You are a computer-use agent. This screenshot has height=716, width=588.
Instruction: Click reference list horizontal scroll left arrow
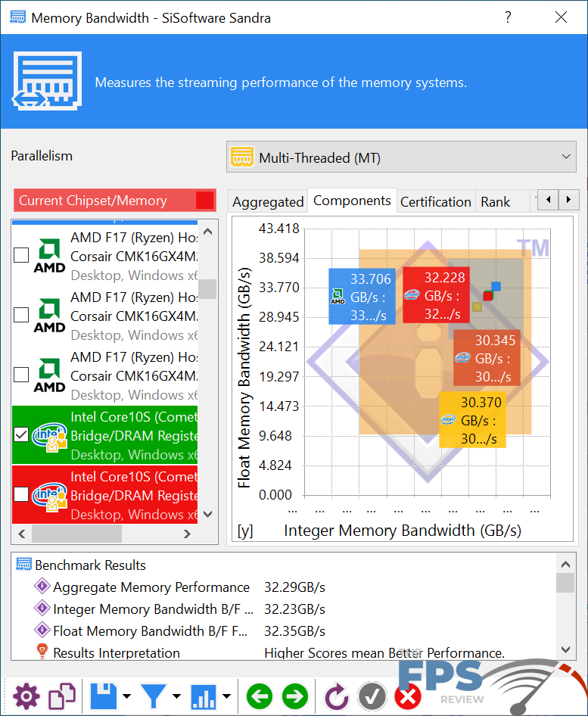tap(21, 534)
